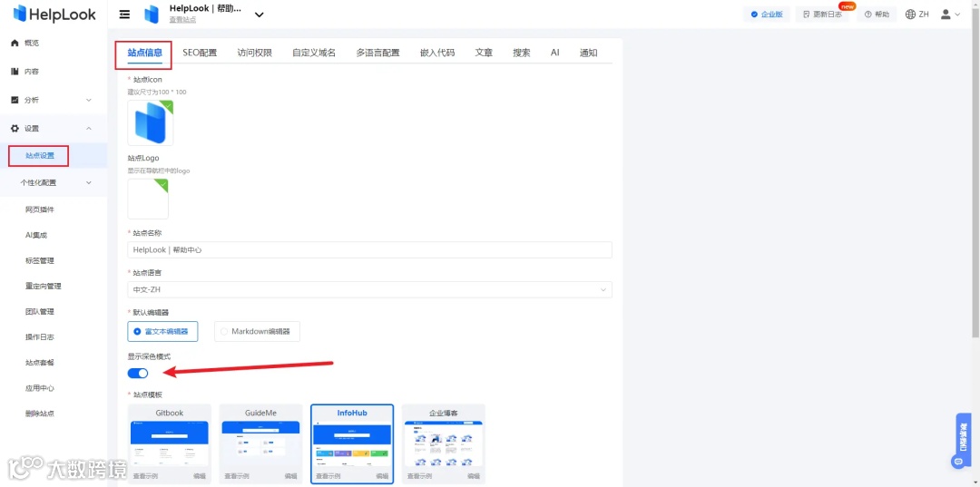Viewport: 980px width, 487px height.
Task: Open 重定向管理 in the sidebar
Action: click(44, 287)
